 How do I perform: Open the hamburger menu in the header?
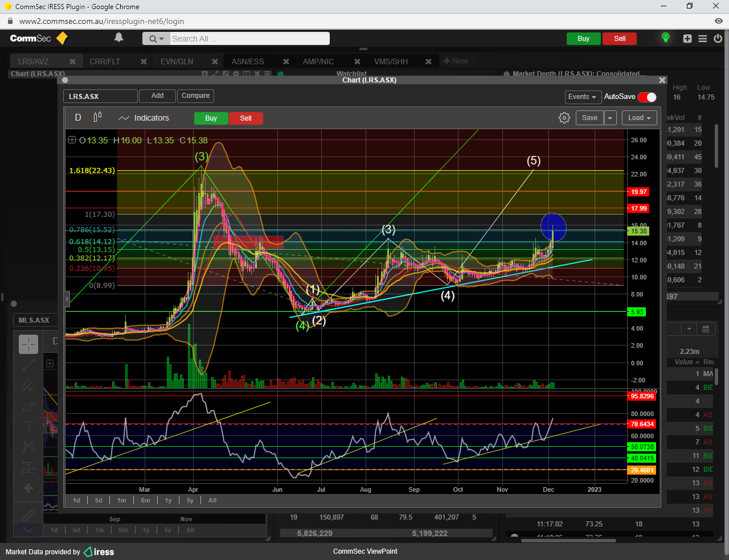702,39
